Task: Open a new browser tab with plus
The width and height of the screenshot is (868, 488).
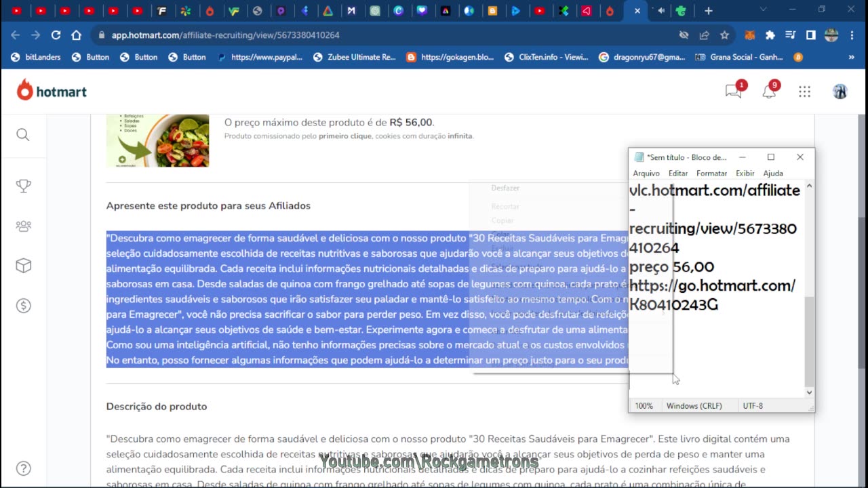Action: click(x=708, y=11)
